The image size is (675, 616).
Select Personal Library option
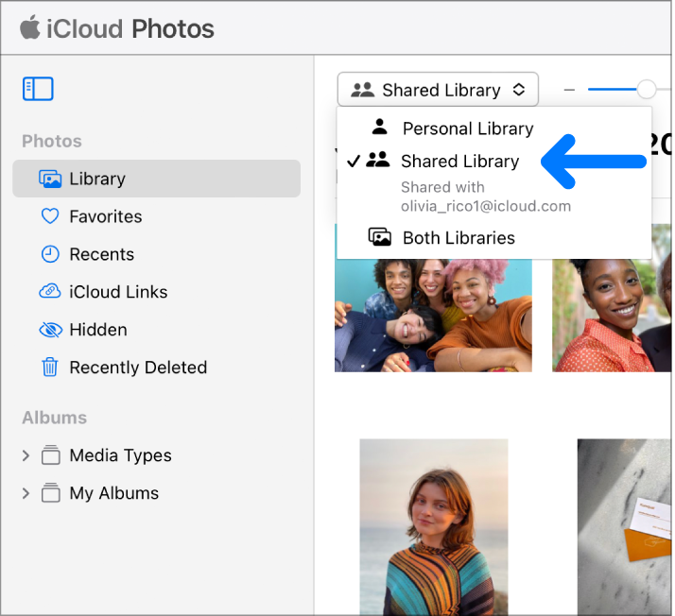(467, 128)
